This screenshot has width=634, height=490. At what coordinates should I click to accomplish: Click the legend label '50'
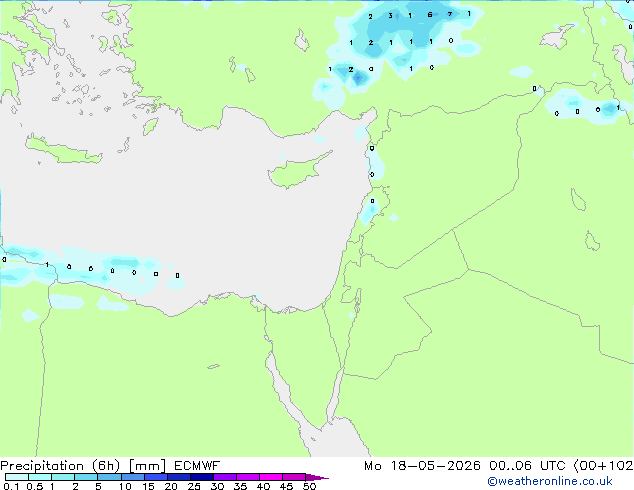309,486
